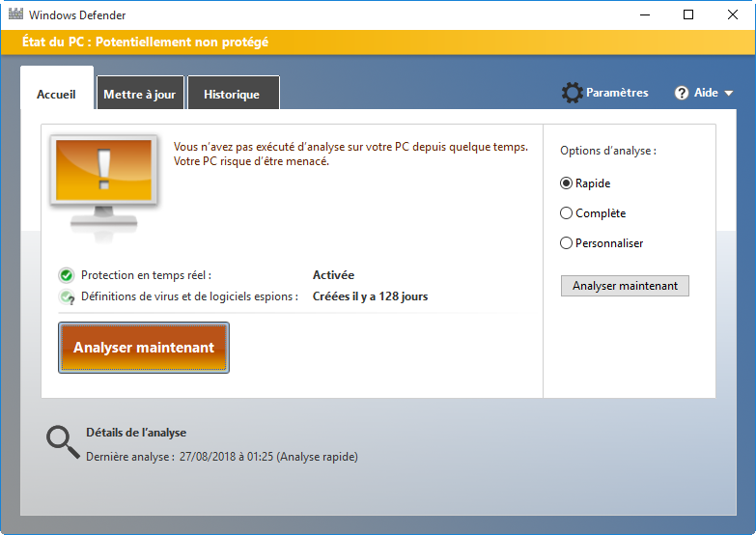
Task: Click green checkmark beside Protection en temps réel
Action: point(66,275)
